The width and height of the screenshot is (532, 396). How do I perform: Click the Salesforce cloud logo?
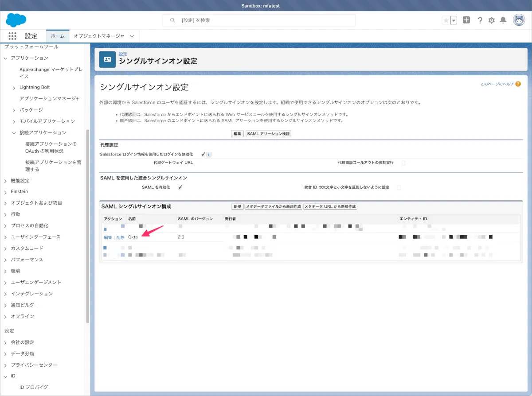[16, 20]
